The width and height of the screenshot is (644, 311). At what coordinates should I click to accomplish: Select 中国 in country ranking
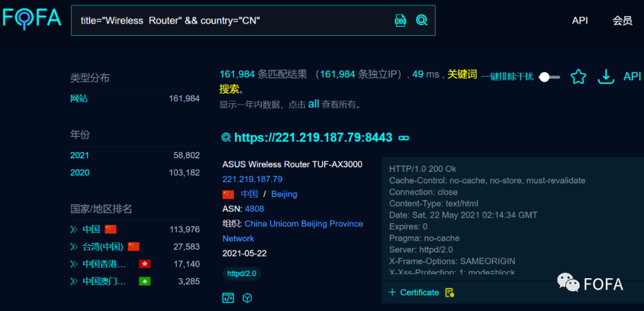pyautogui.click(x=91, y=230)
